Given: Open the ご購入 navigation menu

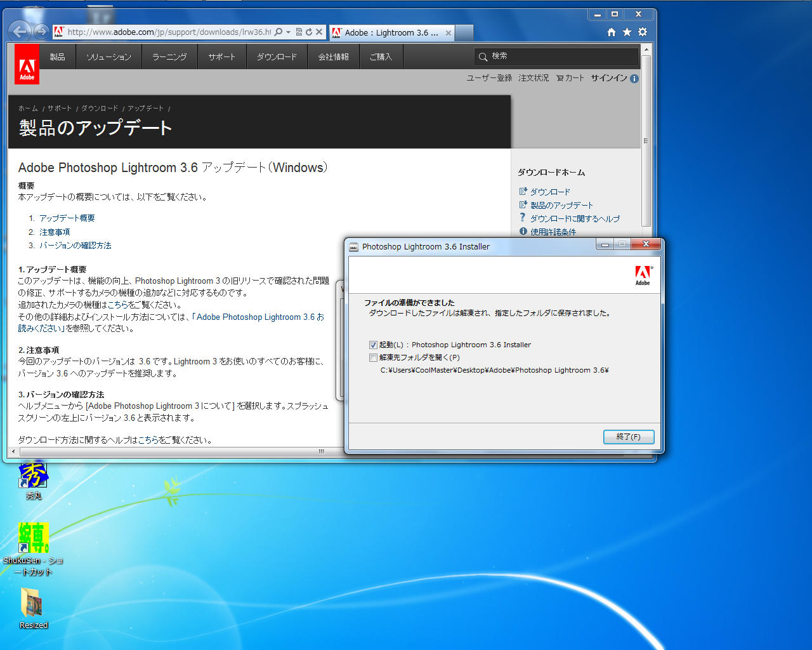Looking at the screenshot, I should point(381,56).
